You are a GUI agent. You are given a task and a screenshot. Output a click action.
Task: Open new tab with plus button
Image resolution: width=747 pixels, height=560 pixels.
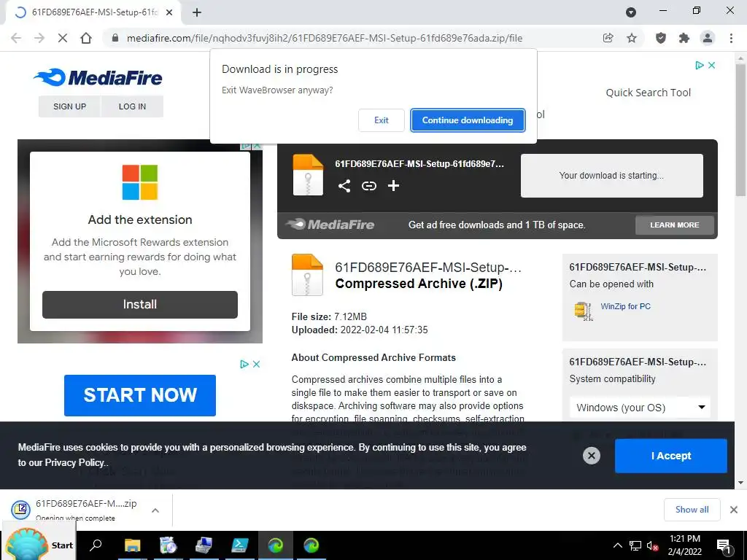[x=197, y=12]
